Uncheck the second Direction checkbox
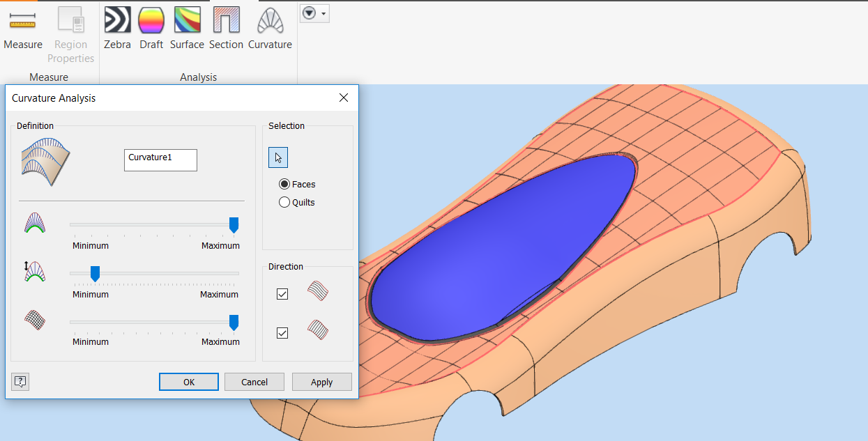 [x=282, y=332]
